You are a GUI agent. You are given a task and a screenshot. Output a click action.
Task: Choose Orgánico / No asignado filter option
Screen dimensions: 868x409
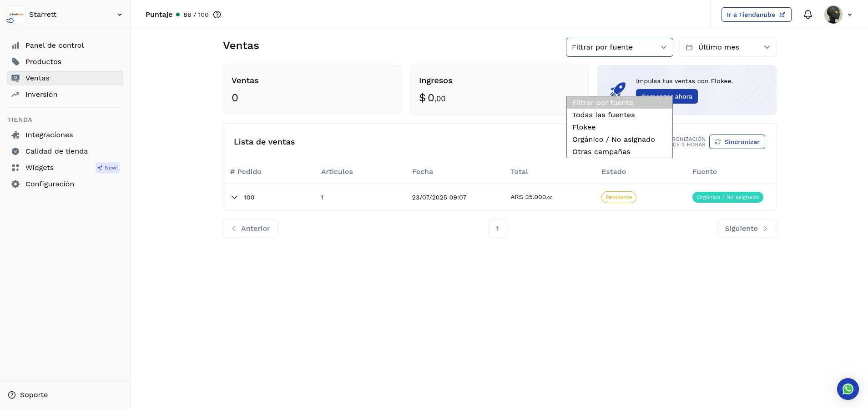click(x=613, y=140)
